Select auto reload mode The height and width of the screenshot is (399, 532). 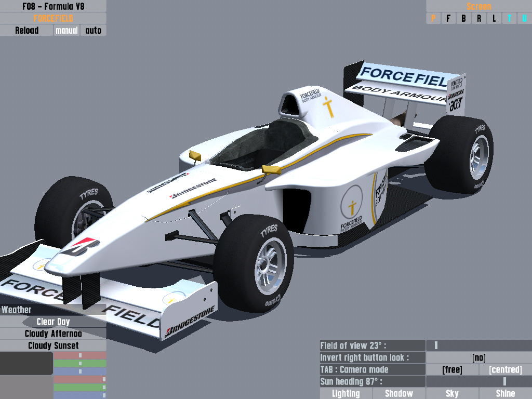coord(94,30)
